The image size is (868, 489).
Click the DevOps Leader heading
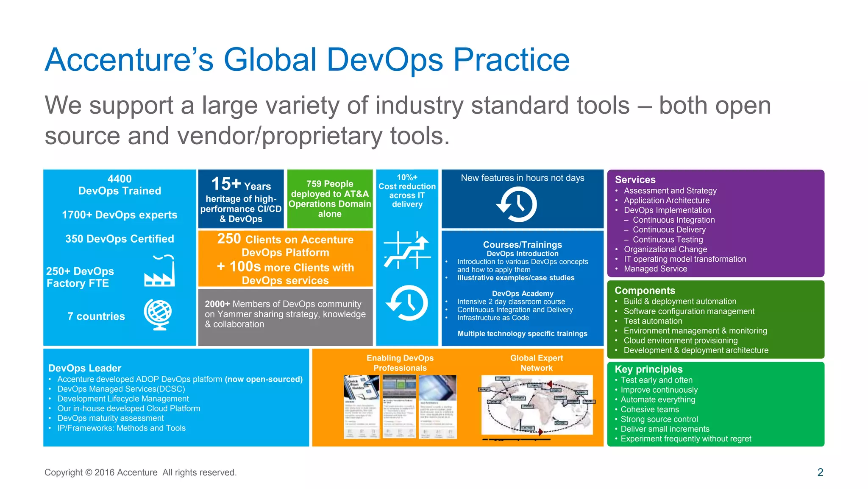tap(85, 368)
